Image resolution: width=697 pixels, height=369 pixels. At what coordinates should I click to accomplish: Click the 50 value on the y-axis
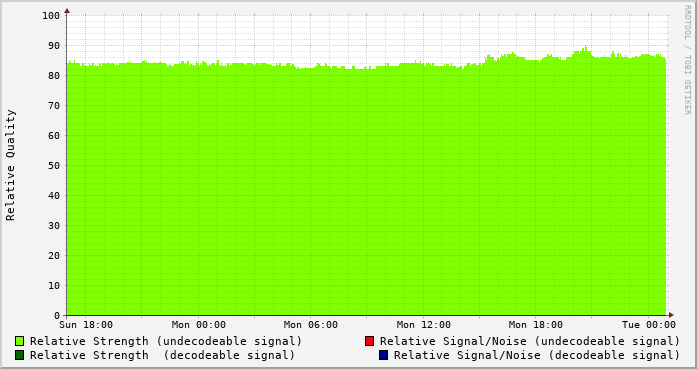[x=54, y=166]
